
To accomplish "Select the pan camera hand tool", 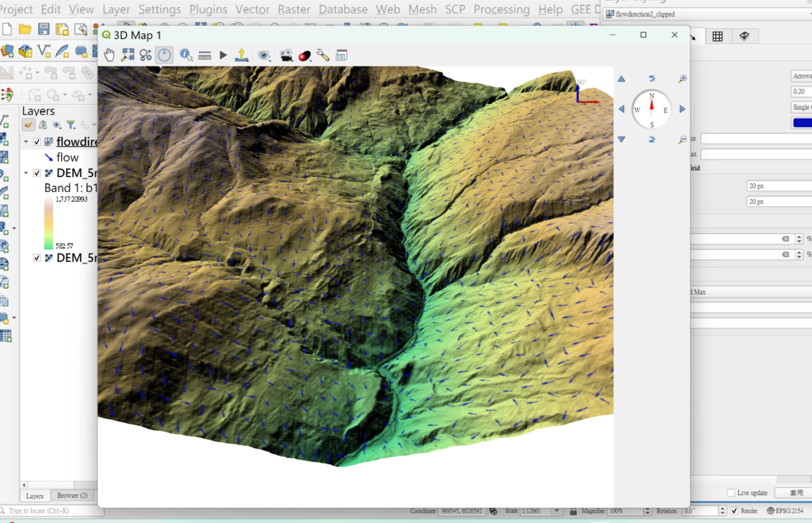I will [x=109, y=55].
